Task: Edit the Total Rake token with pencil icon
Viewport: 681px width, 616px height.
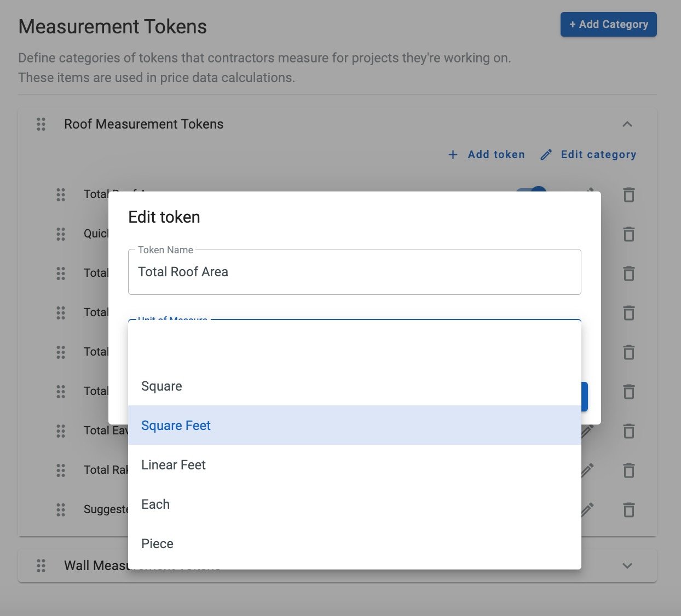Action: [x=586, y=470]
